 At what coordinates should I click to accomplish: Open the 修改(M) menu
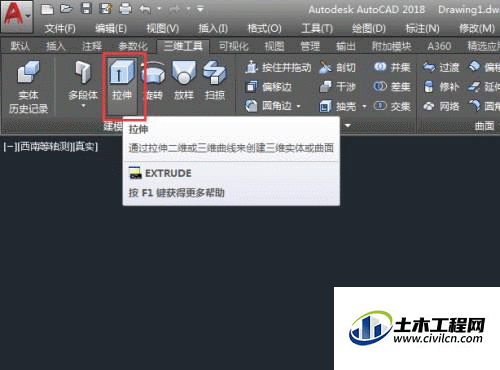click(477, 29)
